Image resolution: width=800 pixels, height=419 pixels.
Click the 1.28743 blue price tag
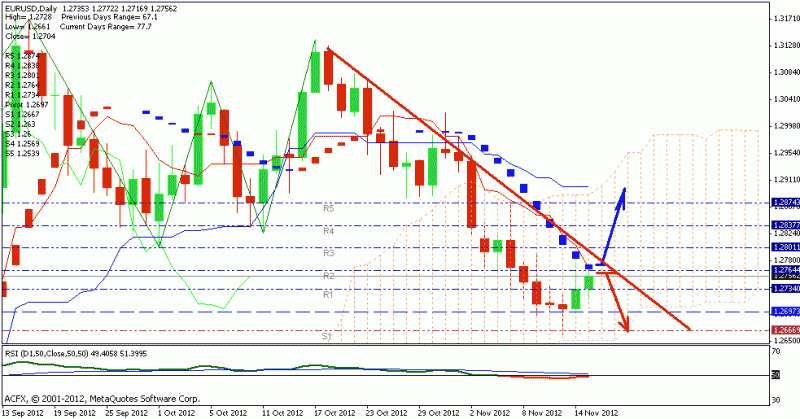784,202
